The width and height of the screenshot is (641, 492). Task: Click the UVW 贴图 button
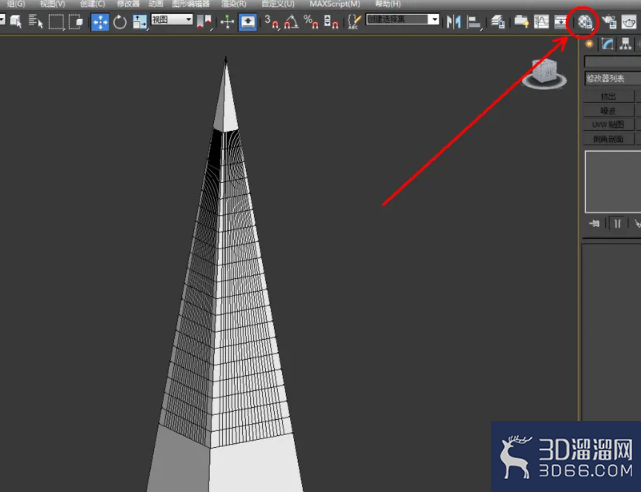point(608,125)
